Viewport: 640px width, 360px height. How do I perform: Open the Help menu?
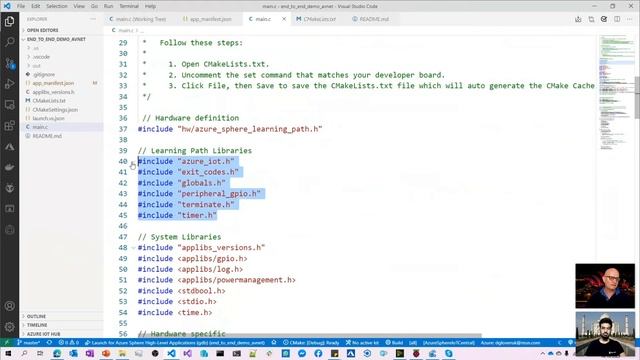click(x=150, y=6)
